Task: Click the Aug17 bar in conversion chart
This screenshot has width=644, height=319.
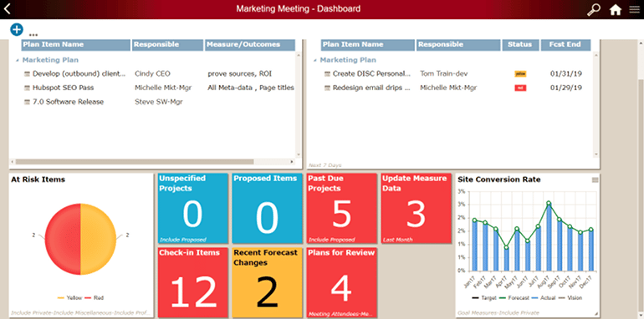Action: (549, 237)
